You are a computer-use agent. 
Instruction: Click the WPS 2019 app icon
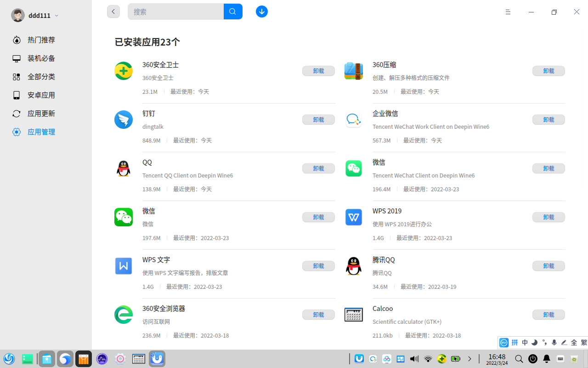tap(354, 217)
